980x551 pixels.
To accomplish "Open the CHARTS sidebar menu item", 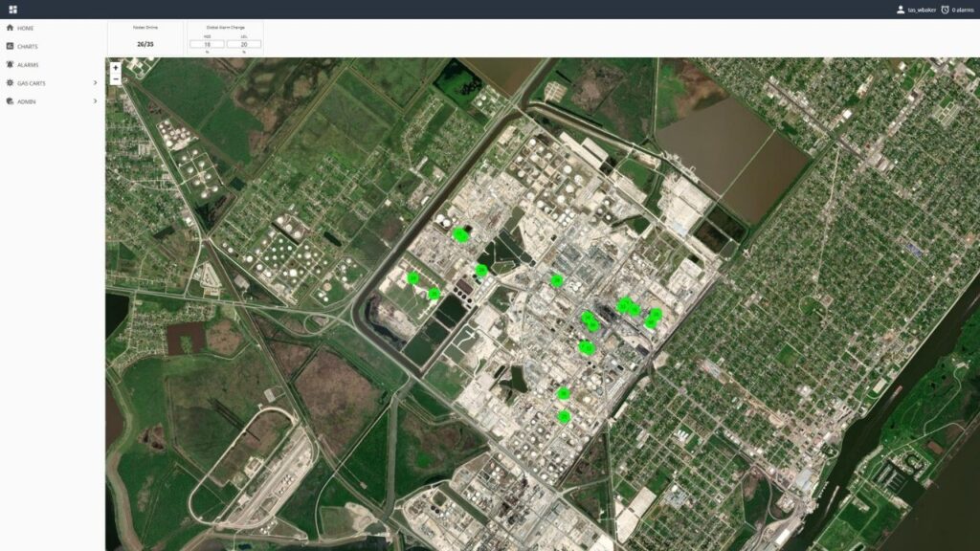I will click(29, 46).
